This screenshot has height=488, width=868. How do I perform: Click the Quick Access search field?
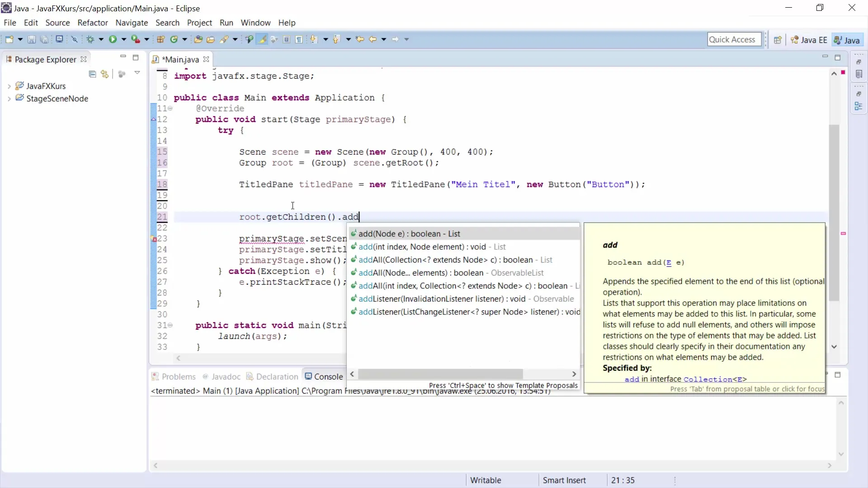coord(734,39)
